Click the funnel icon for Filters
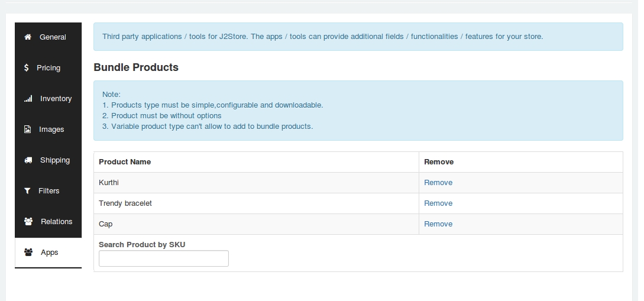Screen dimensions: 644x301 click(27, 191)
